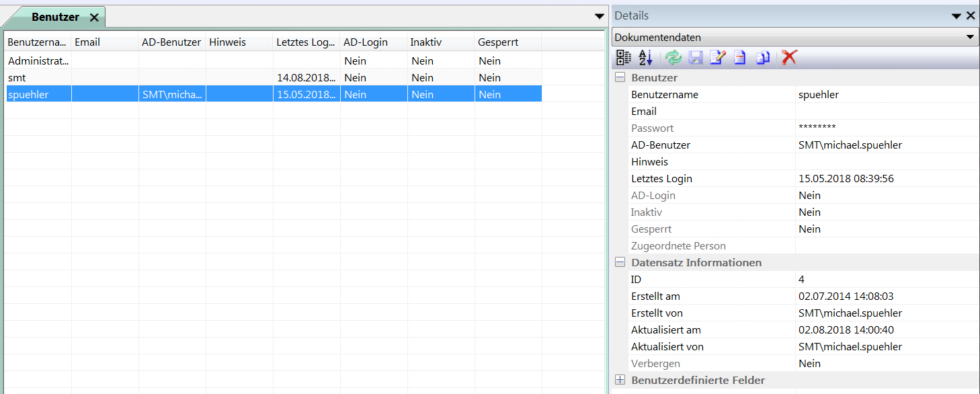This screenshot has height=394, width=980.
Task: Click the copy record icon
Action: [762, 58]
